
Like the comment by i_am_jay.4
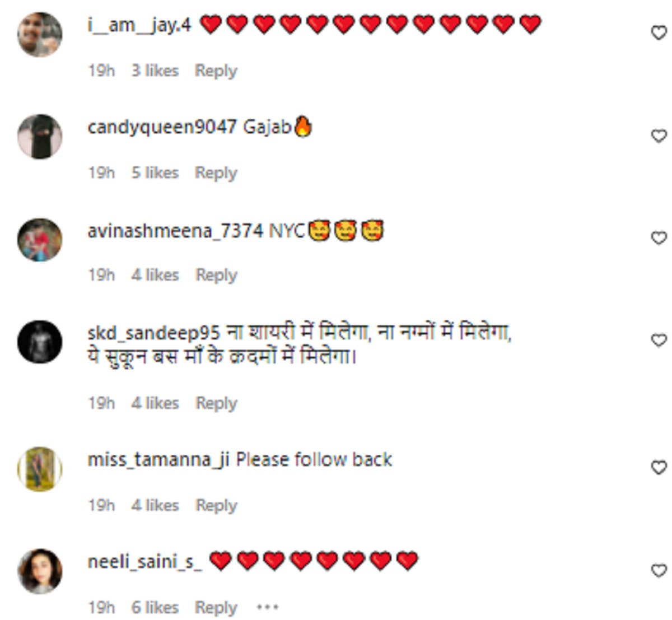(659, 34)
